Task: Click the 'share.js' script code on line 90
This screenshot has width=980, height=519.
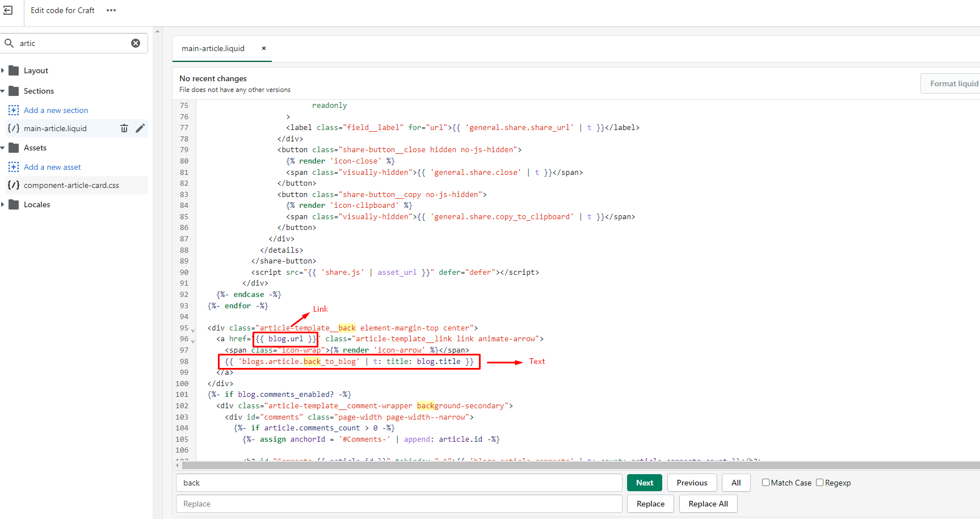Action: point(343,272)
